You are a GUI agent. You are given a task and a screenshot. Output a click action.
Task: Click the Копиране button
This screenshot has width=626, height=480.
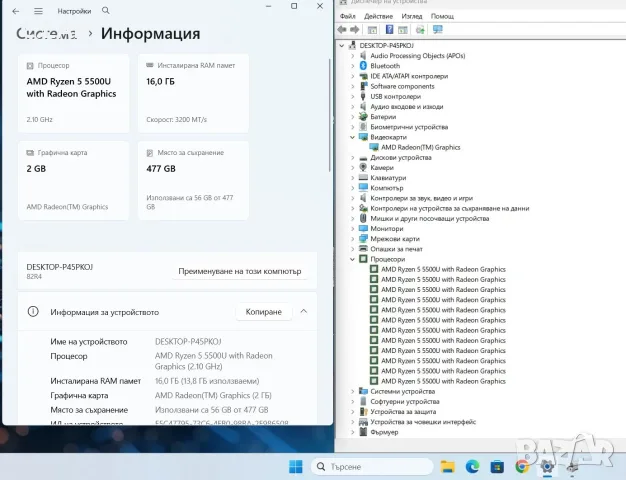[263, 312]
